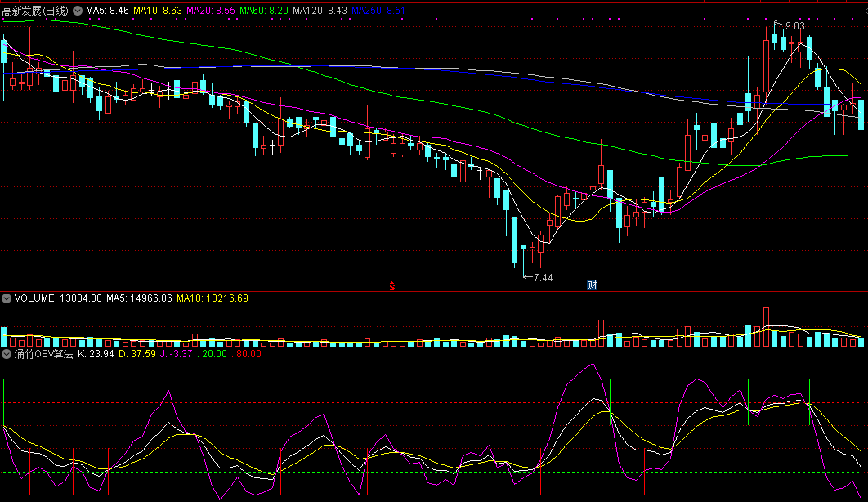The height and width of the screenshot is (502, 868).
Task: Expand the VOLUME panel indicator menu
Action: 7,298
